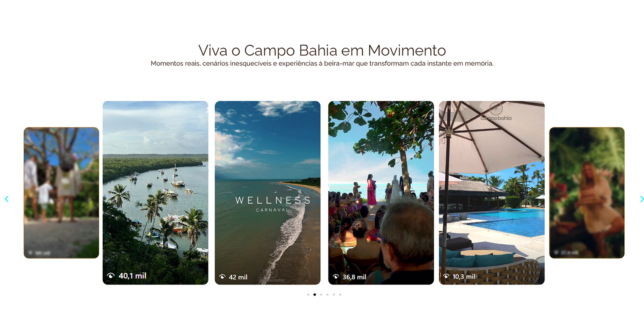The width and height of the screenshot is (644, 328).
Task: Jump to the fourth pagination dot
Action: pyautogui.click(x=328, y=295)
